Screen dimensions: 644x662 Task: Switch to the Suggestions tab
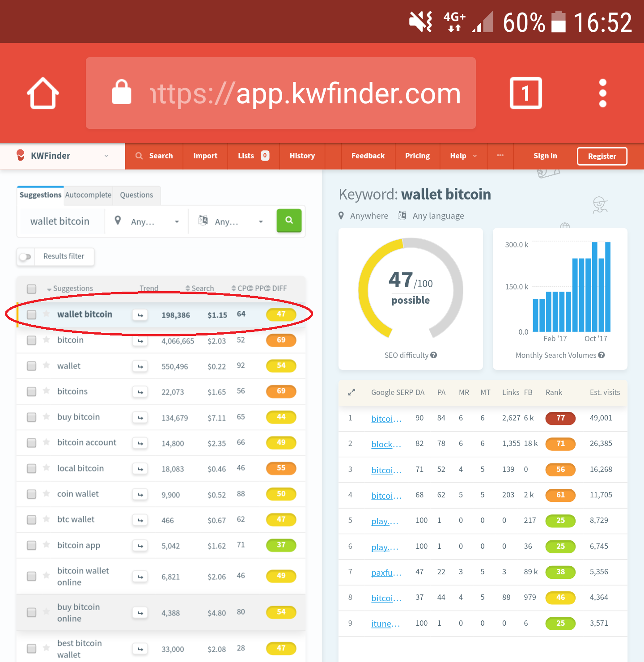(40, 195)
